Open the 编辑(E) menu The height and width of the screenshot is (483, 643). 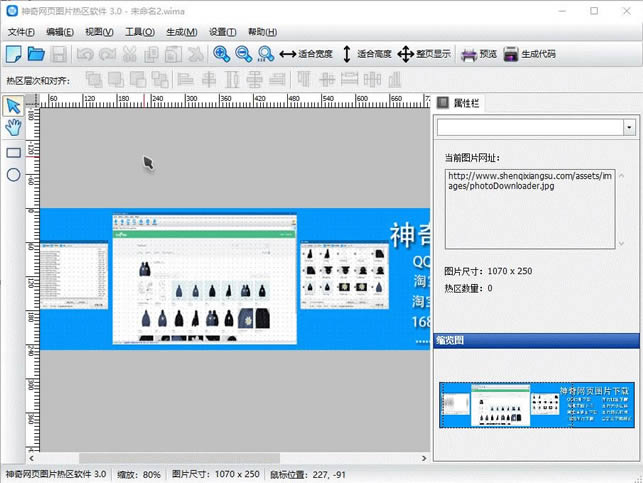[60, 32]
